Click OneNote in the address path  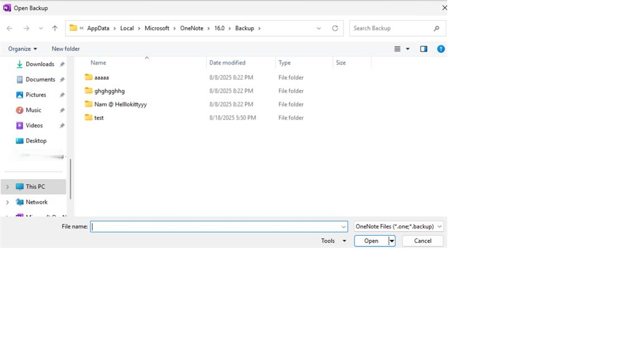click(192, 28)
